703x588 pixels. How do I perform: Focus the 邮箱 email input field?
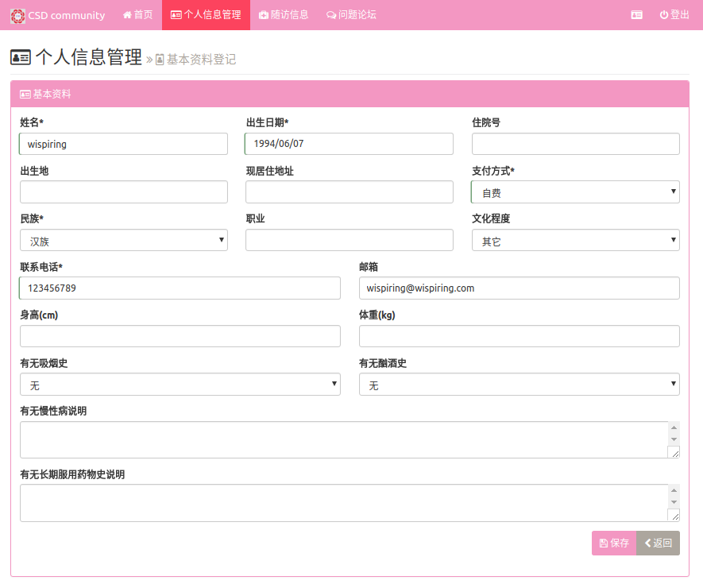click(x=519, y=288)
